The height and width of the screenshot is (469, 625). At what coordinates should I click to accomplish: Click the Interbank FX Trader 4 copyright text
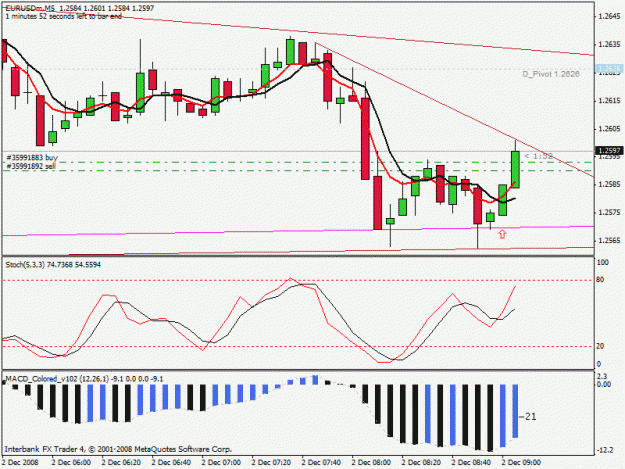click(118, 449)
